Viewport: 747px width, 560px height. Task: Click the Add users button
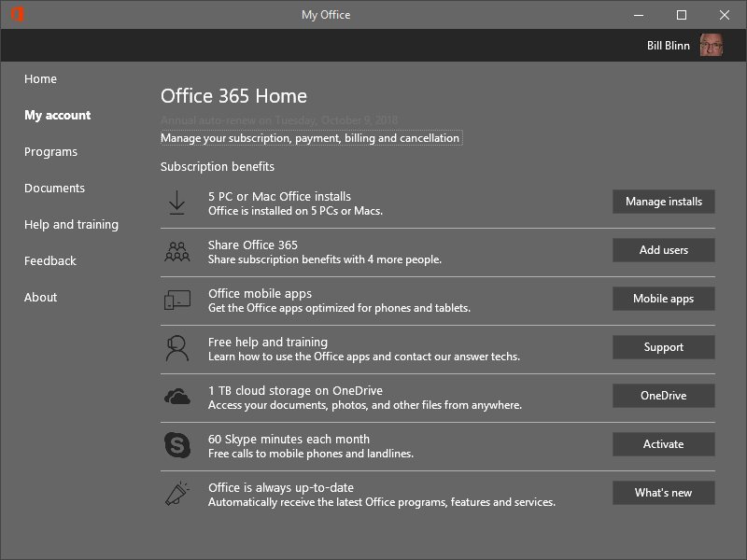click(x=664, y=250)
